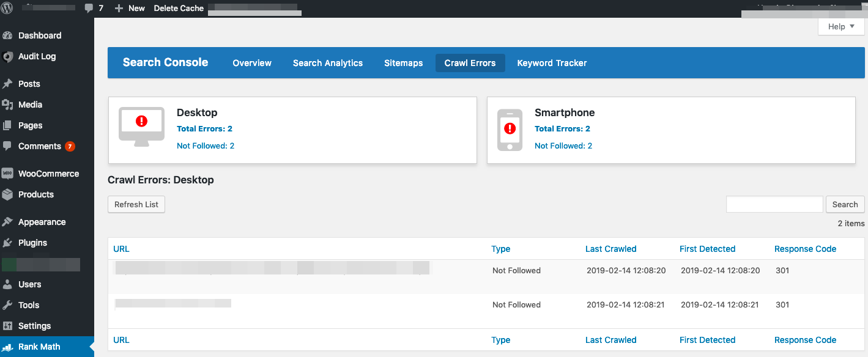Click the Appearance paintbrush icon
Image resolution: width=868 pixels, height=357 pixels.
pyautogui.click(x=8, y=222)
